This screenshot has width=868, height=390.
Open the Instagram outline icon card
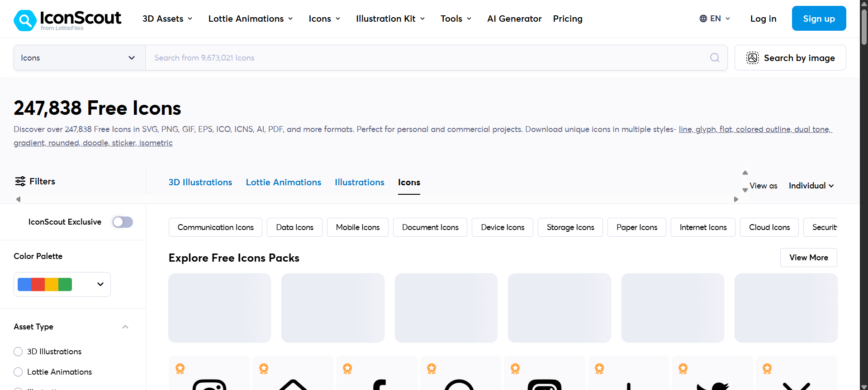click(x=209, y=373)
